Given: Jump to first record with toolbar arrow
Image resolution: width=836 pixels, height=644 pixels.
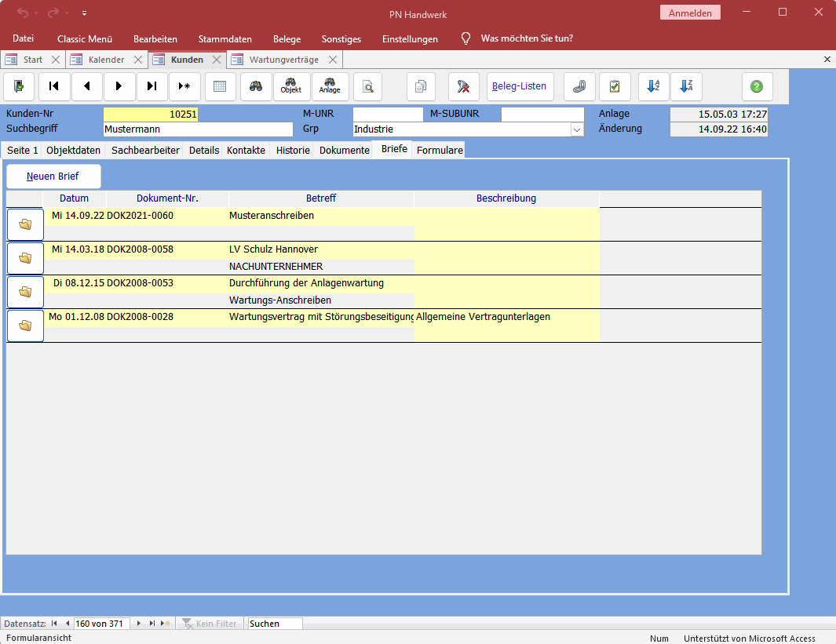Looking at the screenshot, I should 54,86.
